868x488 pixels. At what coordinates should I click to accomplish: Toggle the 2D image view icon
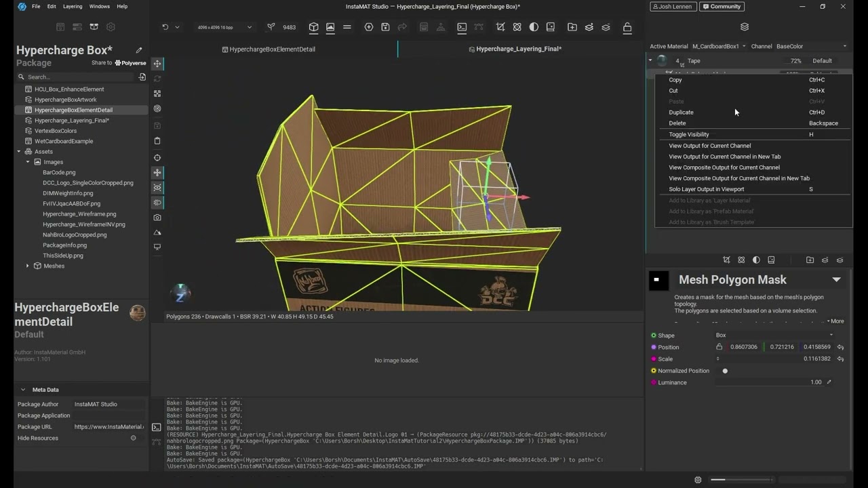(x=330, y=27)
